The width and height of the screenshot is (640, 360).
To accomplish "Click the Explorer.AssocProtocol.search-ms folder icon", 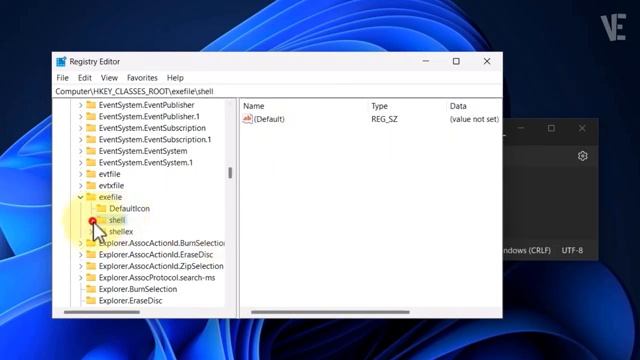I will click(91, 277).
